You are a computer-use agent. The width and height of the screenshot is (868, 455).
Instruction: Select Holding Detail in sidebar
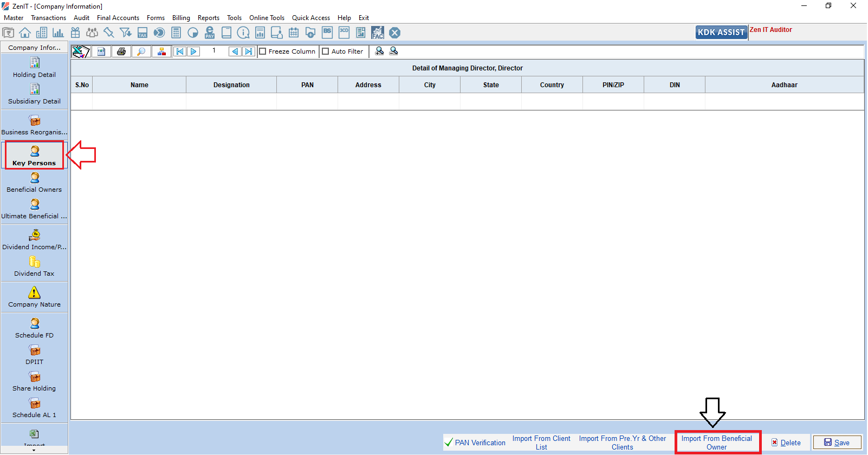[34, 68]
